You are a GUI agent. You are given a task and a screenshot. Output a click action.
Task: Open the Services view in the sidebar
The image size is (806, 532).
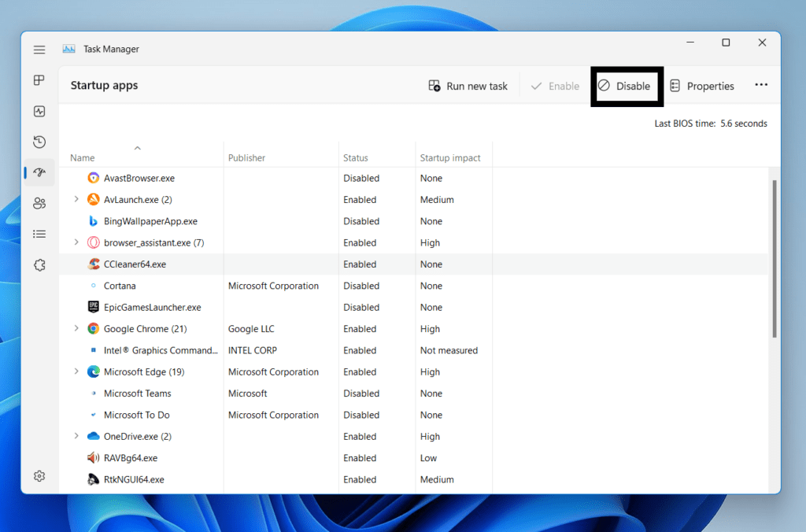click(x=39, y=265)
